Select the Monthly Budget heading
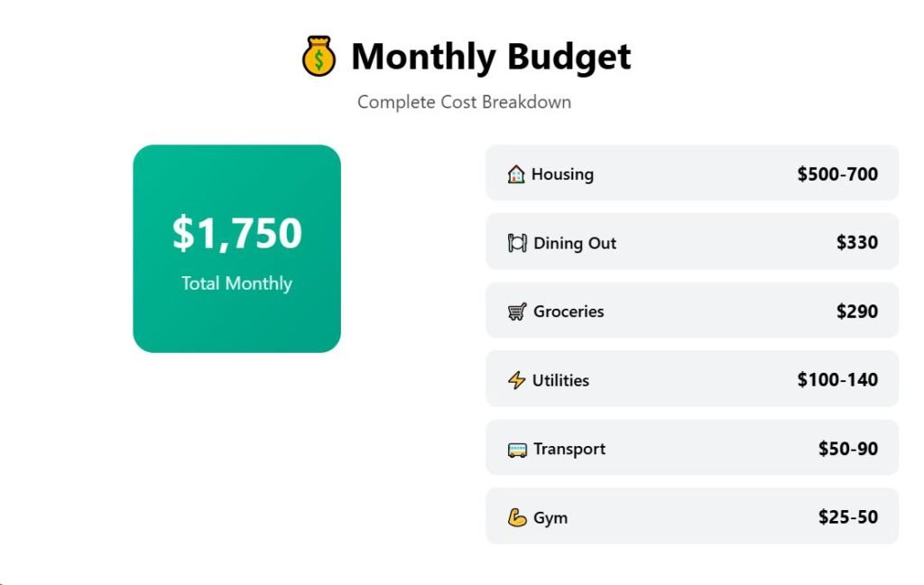The image size is (924, 585). click(491, 57)
